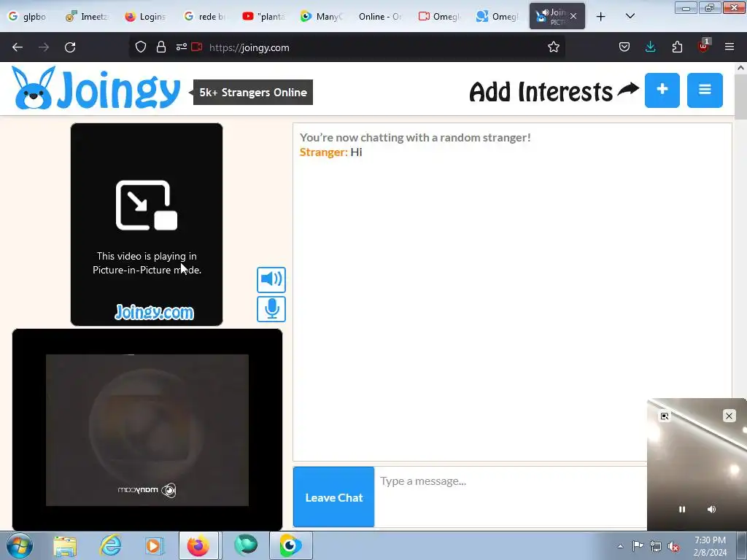Open a new browser tab

click(601, 17)
